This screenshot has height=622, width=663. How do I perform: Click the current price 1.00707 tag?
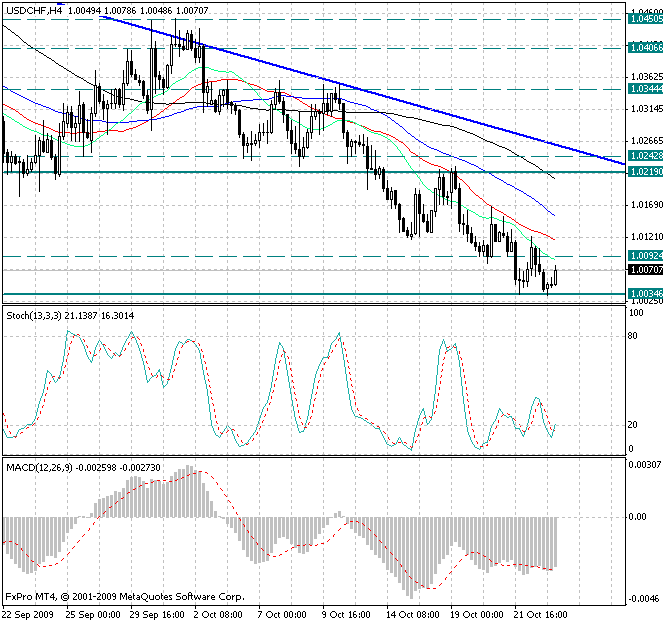pos(643,270)
